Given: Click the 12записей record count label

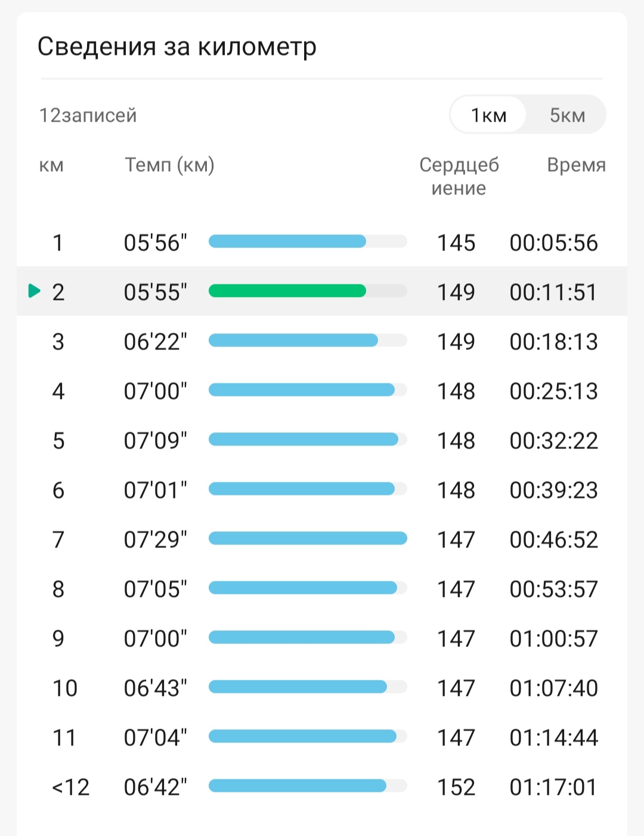Looking at the screenshot, I should click(x=88, y=115).
